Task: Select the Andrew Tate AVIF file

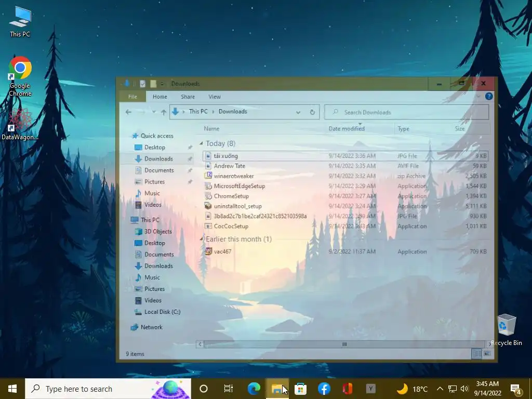Action: click(x=345, y=166)
